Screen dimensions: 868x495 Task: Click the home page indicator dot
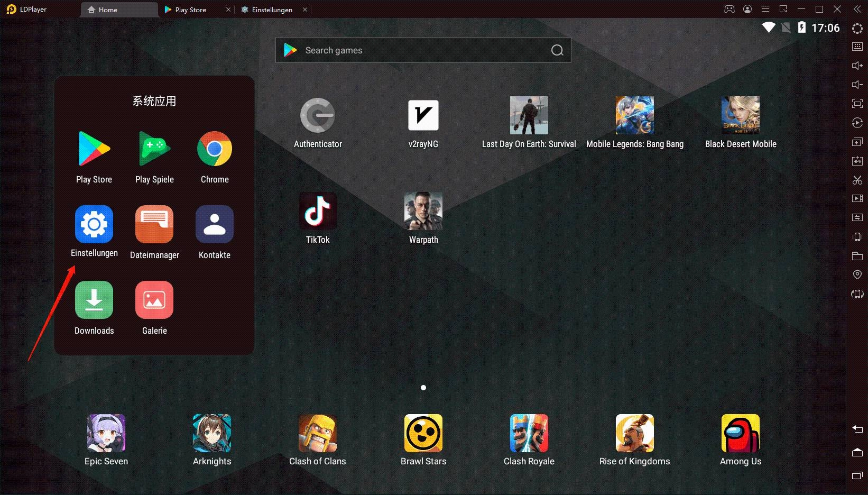(423, 388)
